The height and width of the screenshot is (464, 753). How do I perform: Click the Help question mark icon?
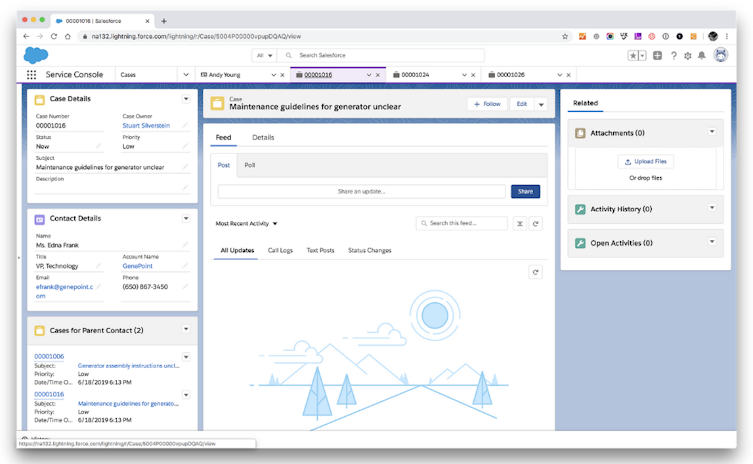tap(673, 56)
